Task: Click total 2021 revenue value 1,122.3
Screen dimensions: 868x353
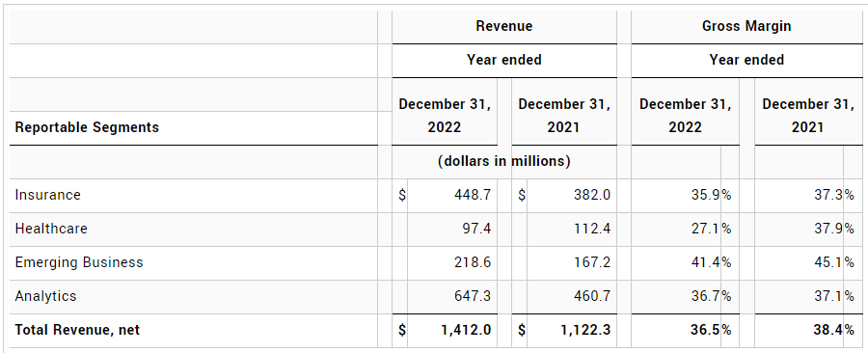Action: click(x=586, y=330)
